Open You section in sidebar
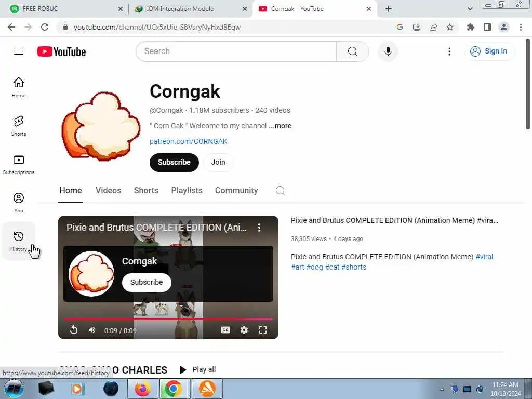The width and height of the screenshot is (532, 399). point(19,203)
